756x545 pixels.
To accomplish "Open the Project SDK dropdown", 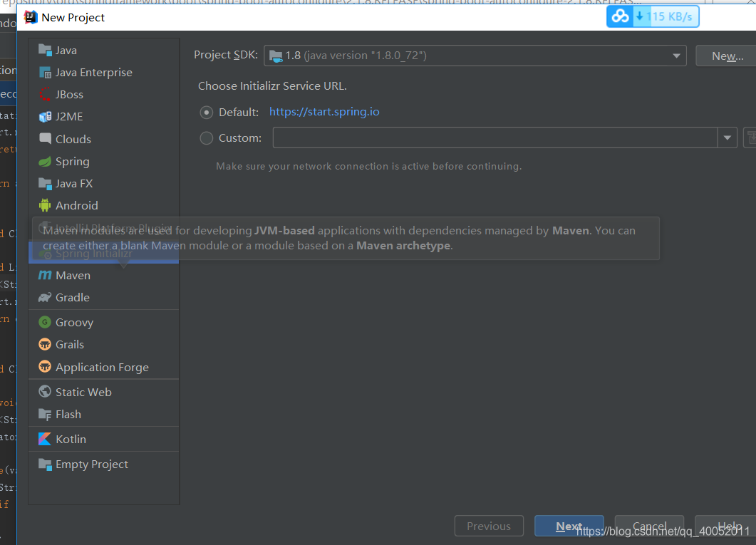I will click(475, 56).
